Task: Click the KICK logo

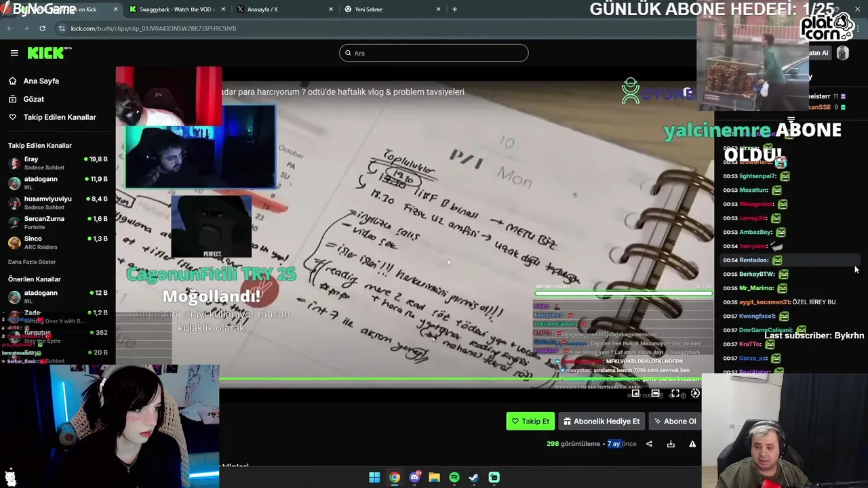Action: pos(50,53)
